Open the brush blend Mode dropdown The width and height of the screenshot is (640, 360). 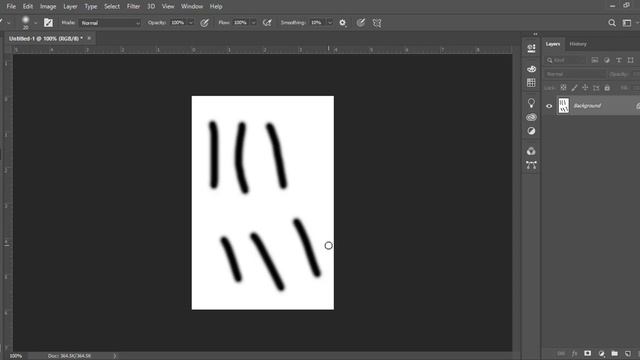pos(110,23)
